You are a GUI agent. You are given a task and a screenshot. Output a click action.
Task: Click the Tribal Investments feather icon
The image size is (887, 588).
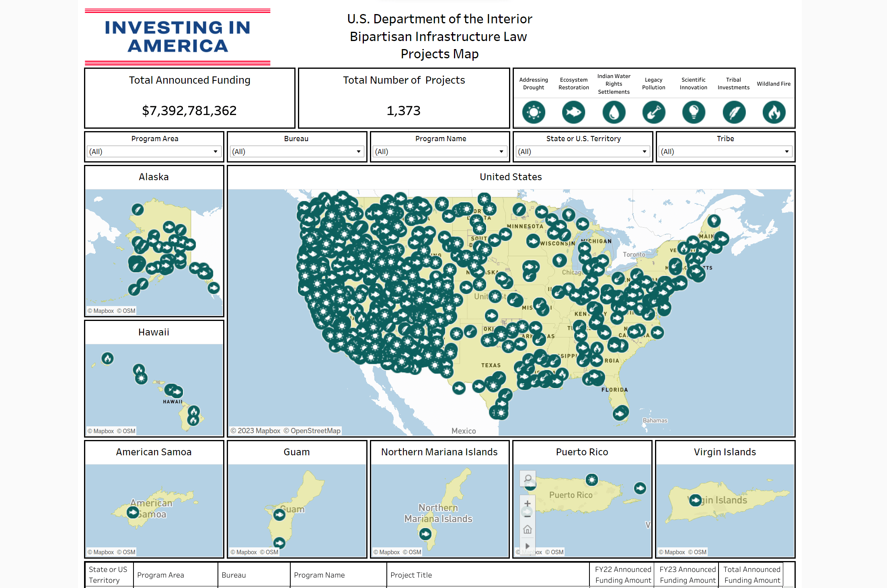pyautogui.click(x=734, y=112)
